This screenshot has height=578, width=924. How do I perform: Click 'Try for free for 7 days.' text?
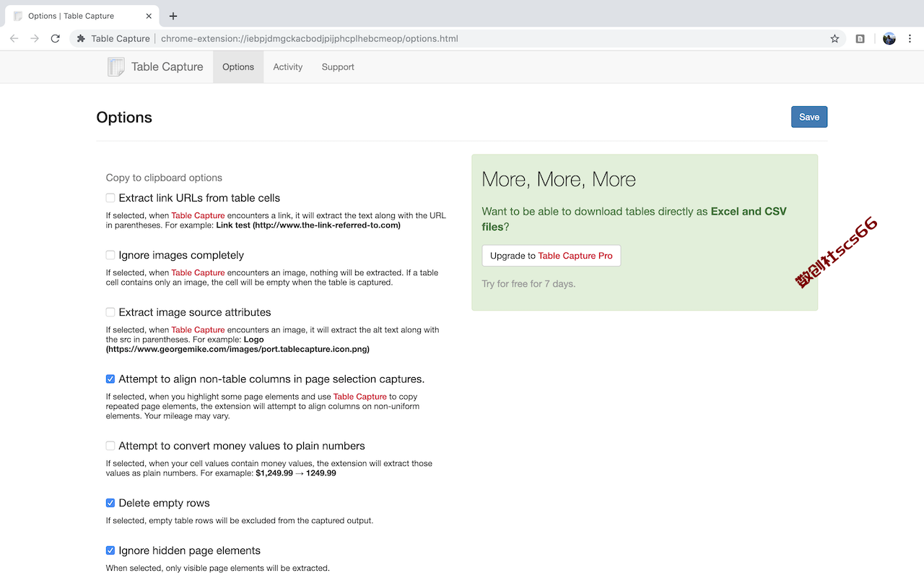tap(529, 284)
